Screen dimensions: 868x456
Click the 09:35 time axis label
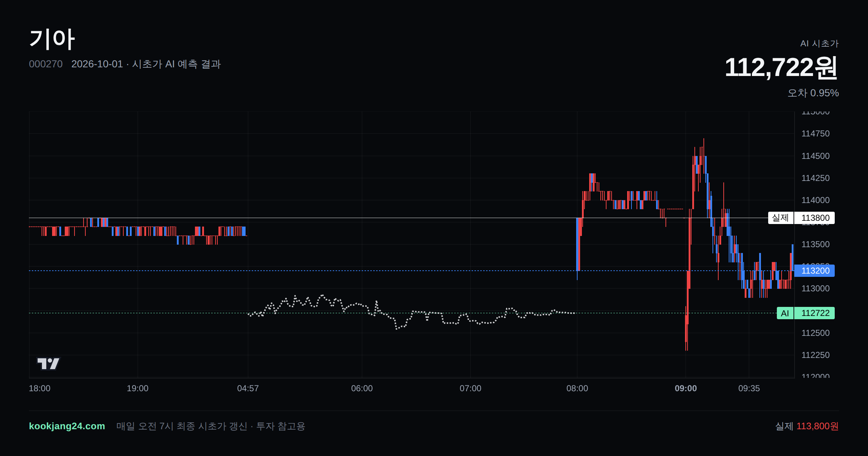(x=749, y=388)
